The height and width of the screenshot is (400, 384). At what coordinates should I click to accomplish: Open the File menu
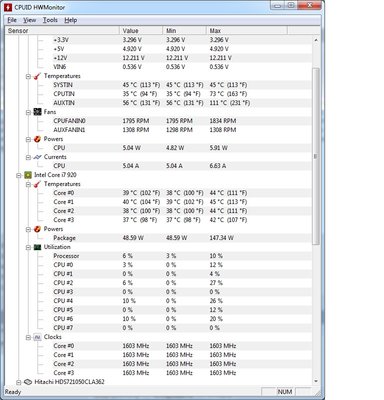pos(12,20)
